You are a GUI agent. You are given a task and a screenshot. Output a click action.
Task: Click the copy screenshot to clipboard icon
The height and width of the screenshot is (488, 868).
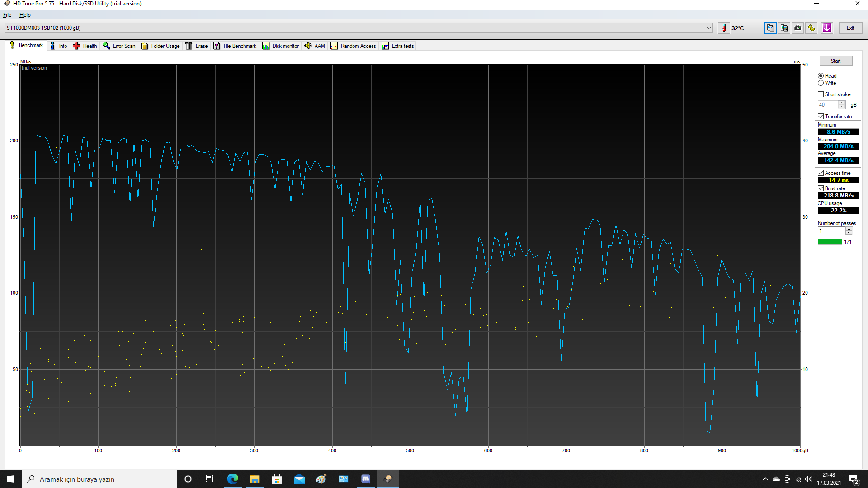784,28
